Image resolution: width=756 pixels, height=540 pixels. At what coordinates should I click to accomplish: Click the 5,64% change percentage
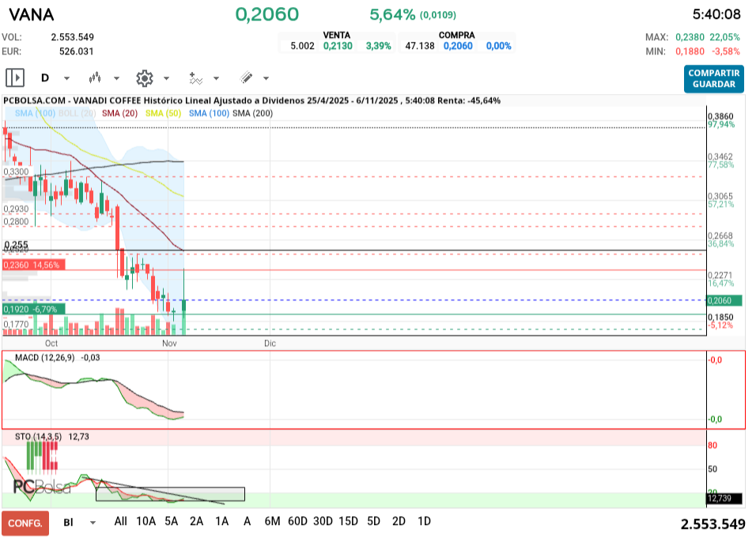click(x=392, y=14)
